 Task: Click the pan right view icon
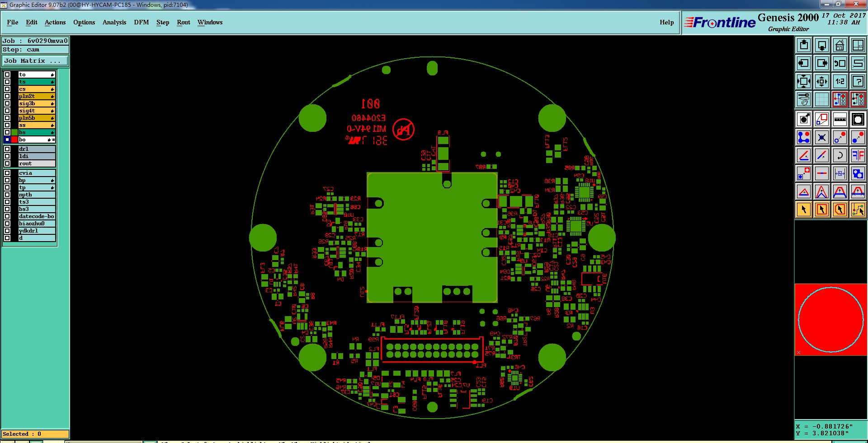tap(822, 63)
